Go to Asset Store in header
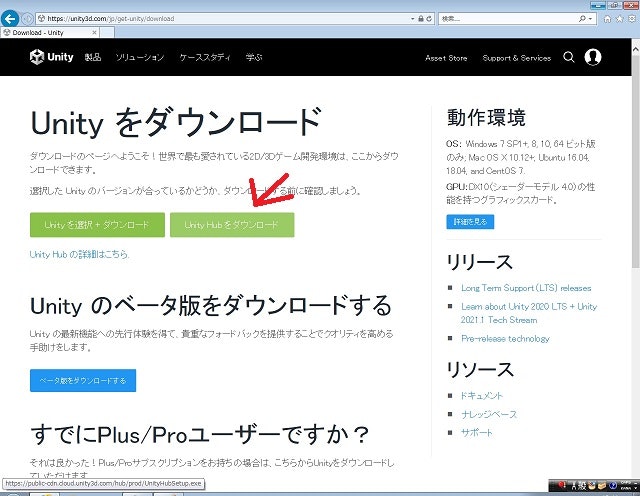Screen dimensions: 640x496 coord(446,58)
